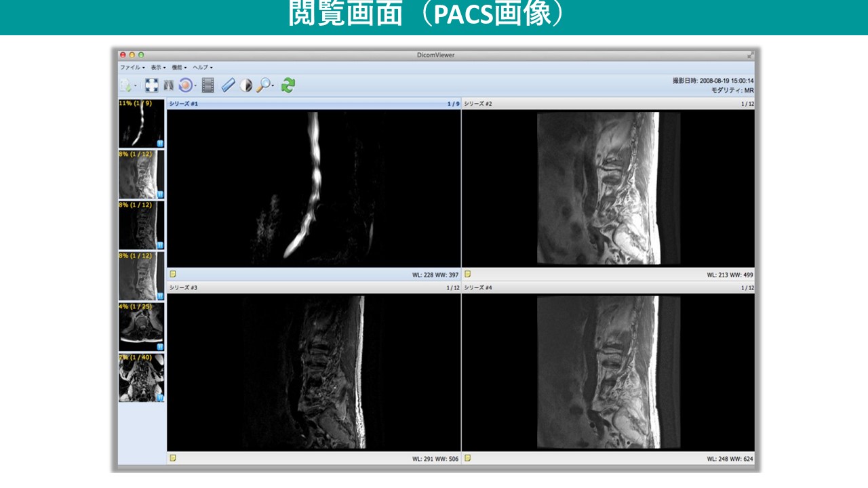This screenshot has height=488, width=868.
Task: Select the X-ray image layout icon
Action: point(169,85)
